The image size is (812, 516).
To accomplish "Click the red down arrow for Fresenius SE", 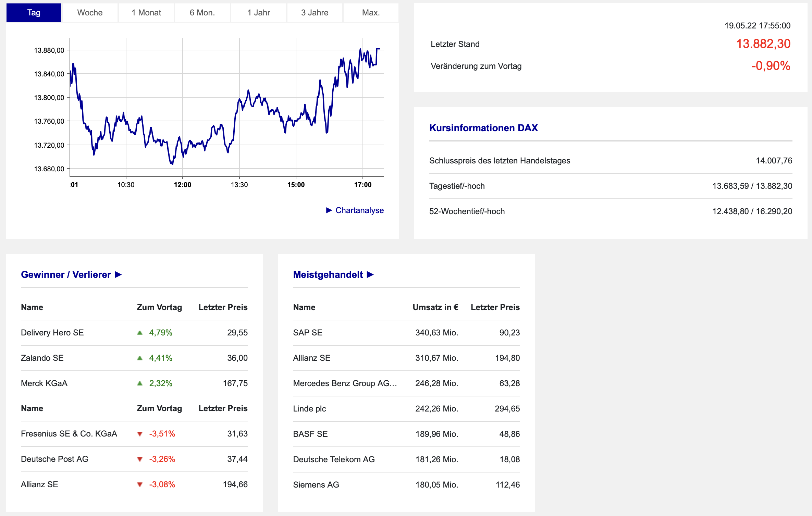I will pyautogui.click(x=140, y=434).
